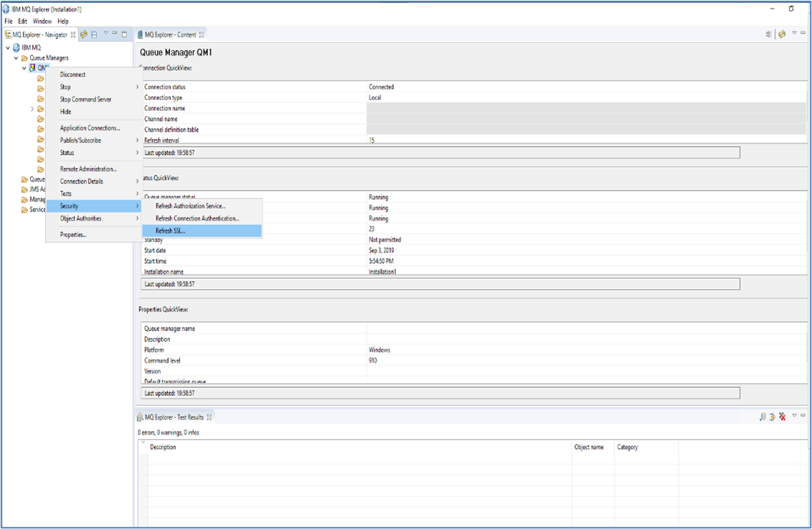
Task: Open the Window menu
Action: pos(42,22)
